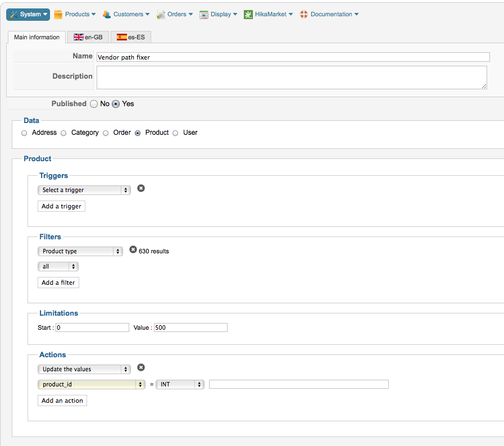504x446 pixels.
Task: Expand the Product type filter dropdown
Action: 80,252
